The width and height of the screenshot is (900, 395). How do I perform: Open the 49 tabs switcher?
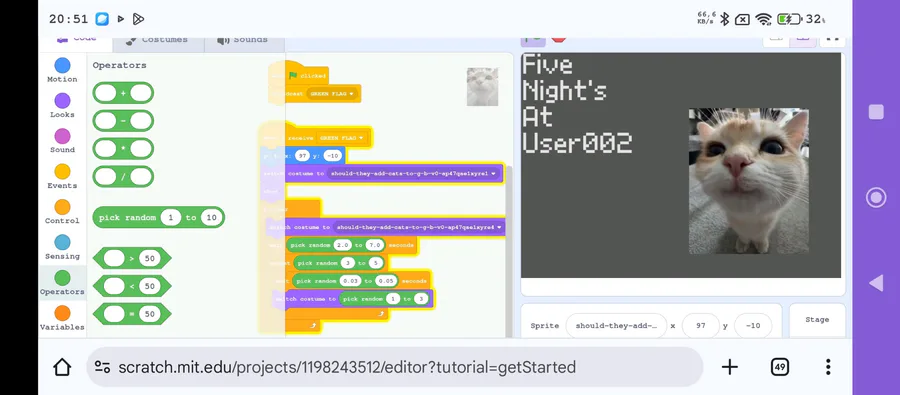coord(779,367)
